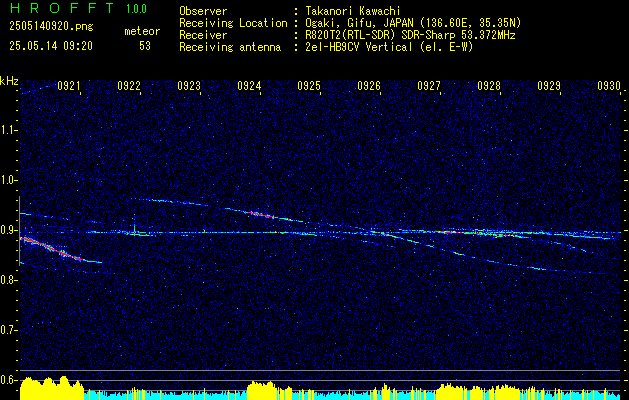The height and width of the screenshot is (400, 629).
Task: Click the 0926 time marker
Action: (369, 85)
